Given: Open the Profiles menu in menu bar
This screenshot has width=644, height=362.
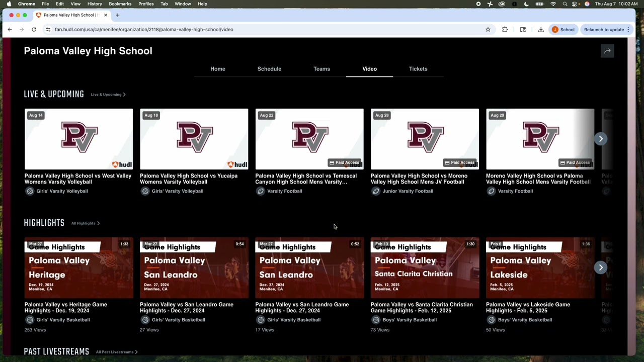Looking at the screenshot, I should coord(146,4).
